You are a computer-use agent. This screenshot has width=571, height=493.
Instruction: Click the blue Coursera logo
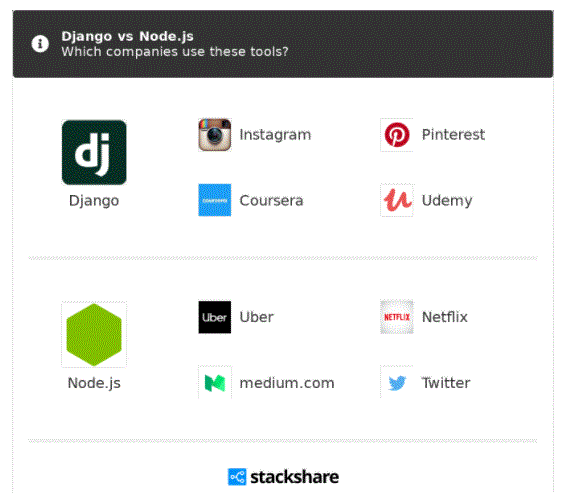coord(214,200)
